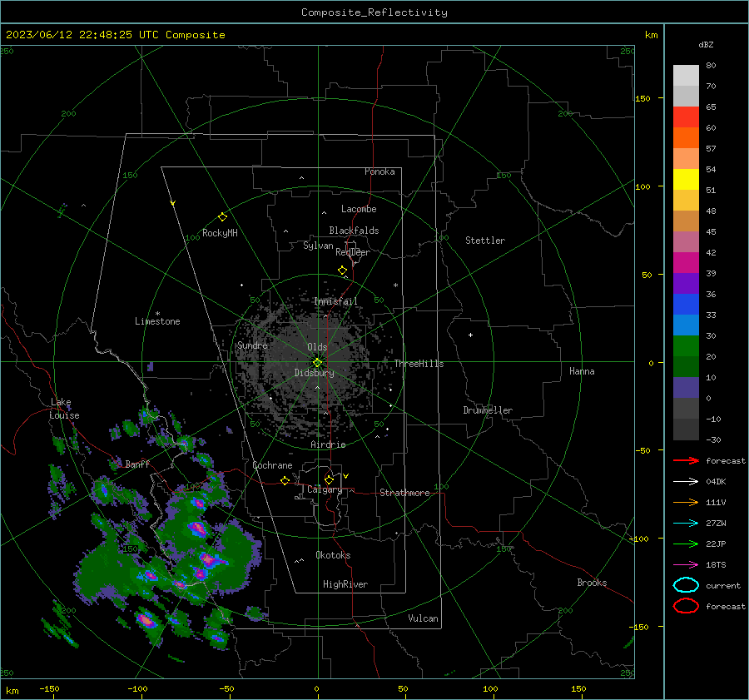The image size is (749, 700).
Task: Click the Stettler city label
Action: (485, 241)
